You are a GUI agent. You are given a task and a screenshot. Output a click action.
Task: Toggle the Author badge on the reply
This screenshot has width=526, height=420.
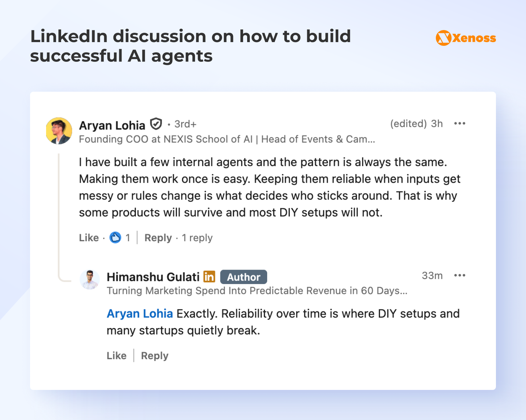(x=243, y=277)
